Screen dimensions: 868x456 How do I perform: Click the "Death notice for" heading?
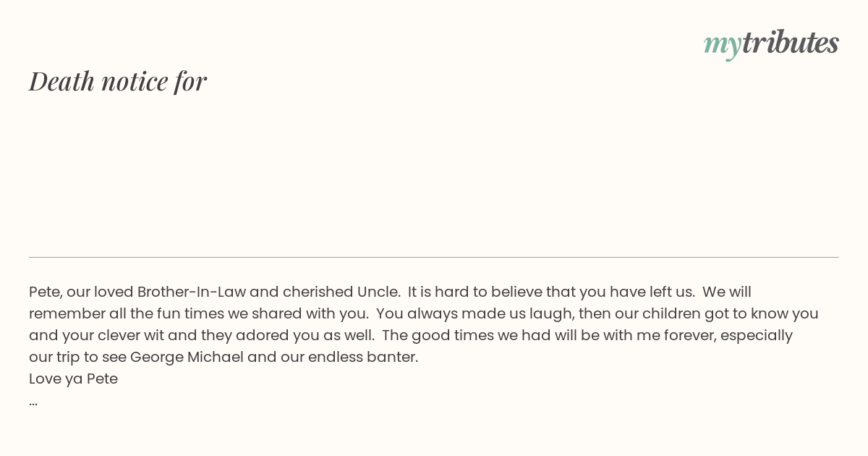click(x=118, y=80)
